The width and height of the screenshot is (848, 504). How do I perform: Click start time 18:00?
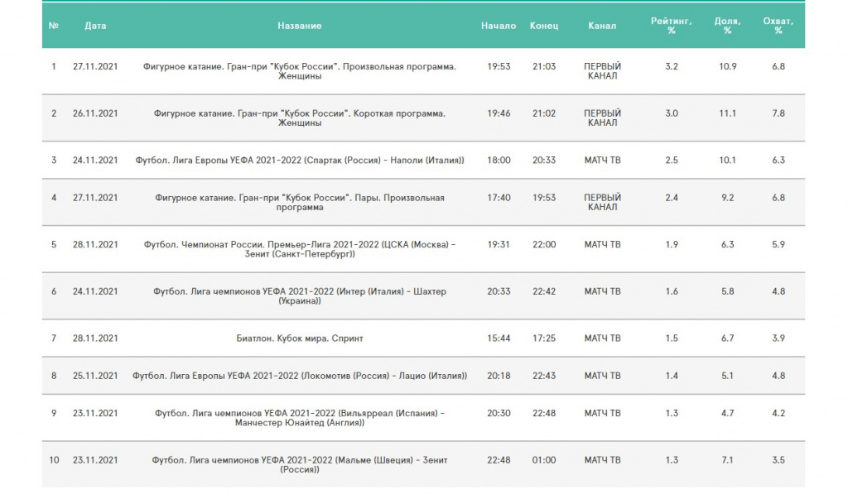coord(498,160)
